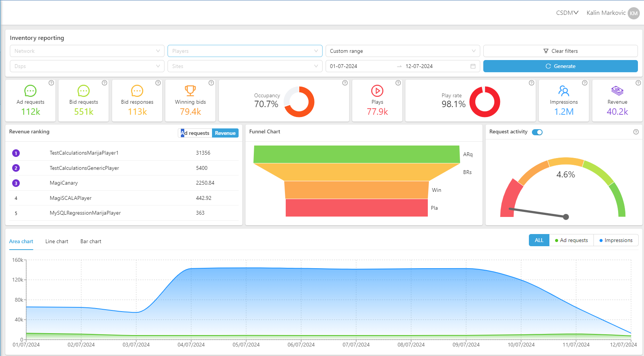Click the Plays play-circle icon
Viewport: 644px width, 356px height.
coord(377,91)
